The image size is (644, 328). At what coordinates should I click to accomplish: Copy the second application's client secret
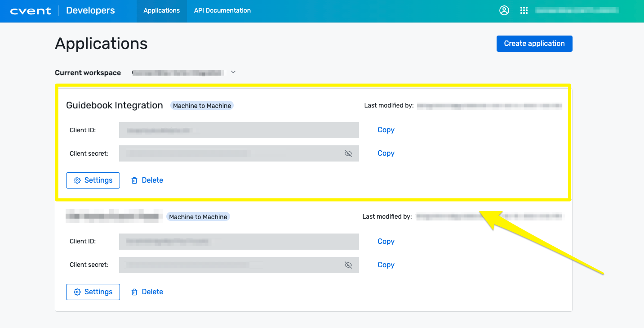[x=386, y=265]
